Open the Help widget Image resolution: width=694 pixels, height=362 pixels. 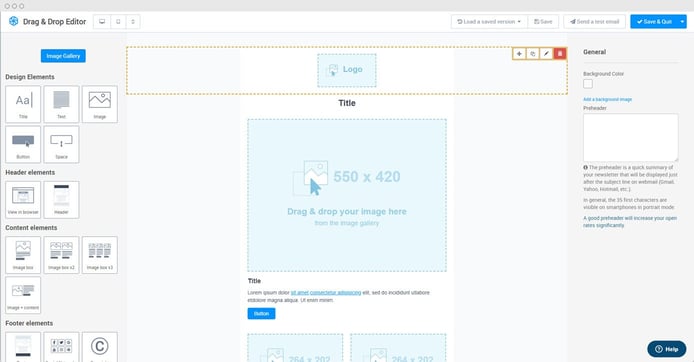[x=667, y=349]
